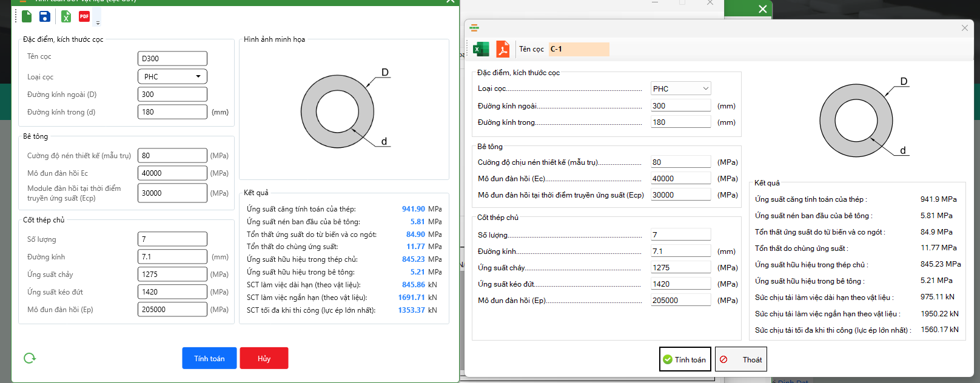Export to PDF icon in left window toolbar
980x383 pixels.
click(84, 16)
